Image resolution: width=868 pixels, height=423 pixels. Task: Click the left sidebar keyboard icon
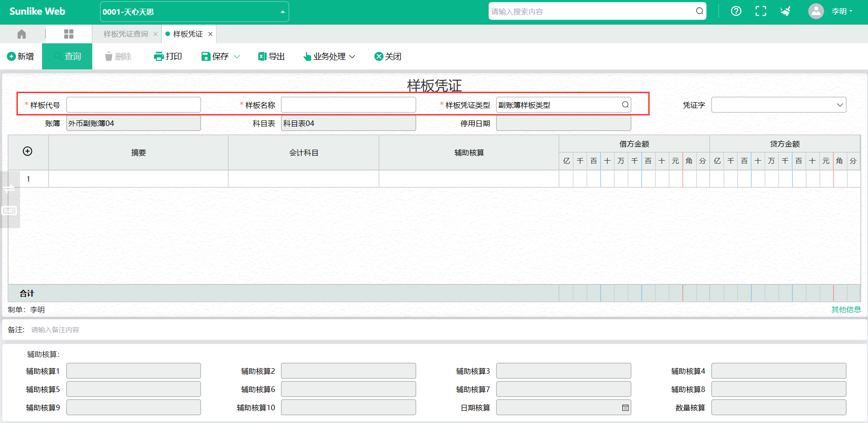click(9, 210)
